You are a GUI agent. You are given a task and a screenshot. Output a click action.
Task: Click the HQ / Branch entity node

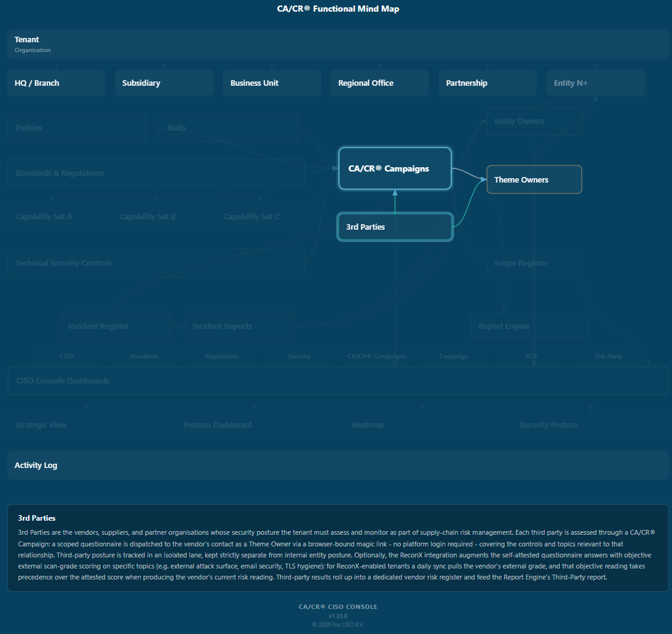tap(56, 83)
